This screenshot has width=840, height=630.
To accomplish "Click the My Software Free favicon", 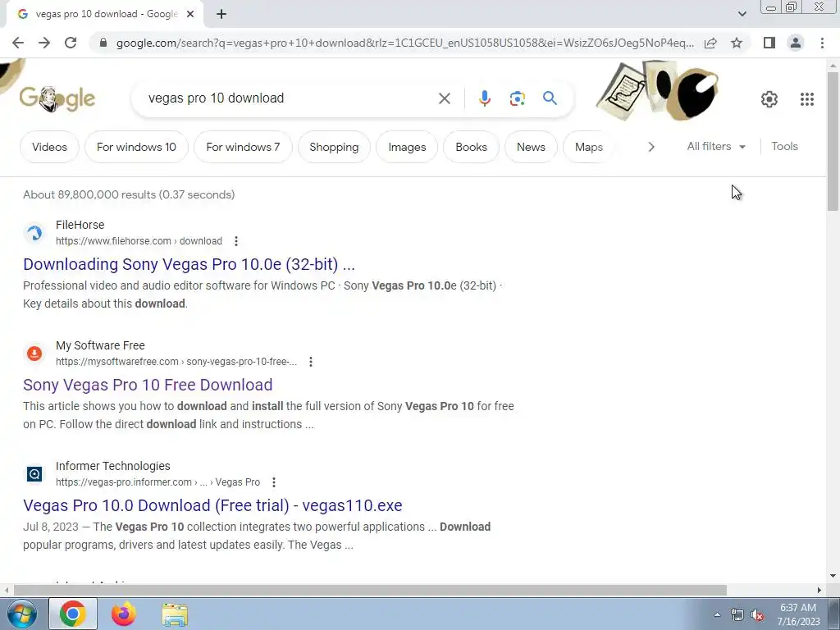I will pos(34,354).
